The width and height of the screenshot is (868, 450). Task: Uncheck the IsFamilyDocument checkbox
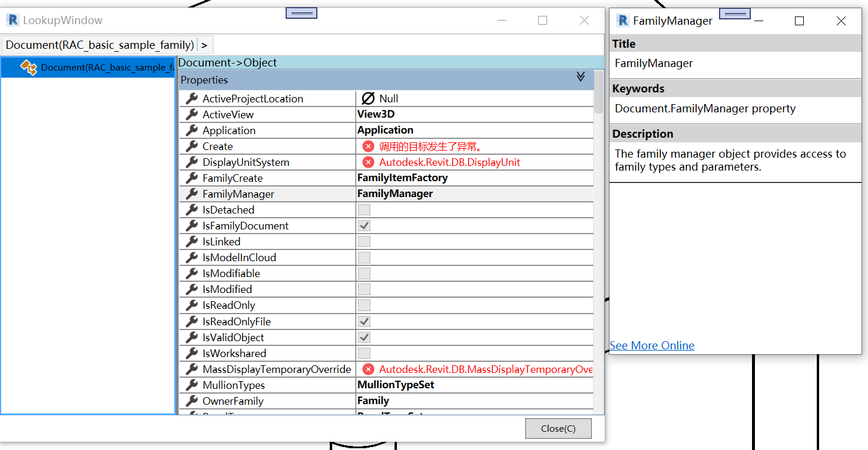pos(363,225)
